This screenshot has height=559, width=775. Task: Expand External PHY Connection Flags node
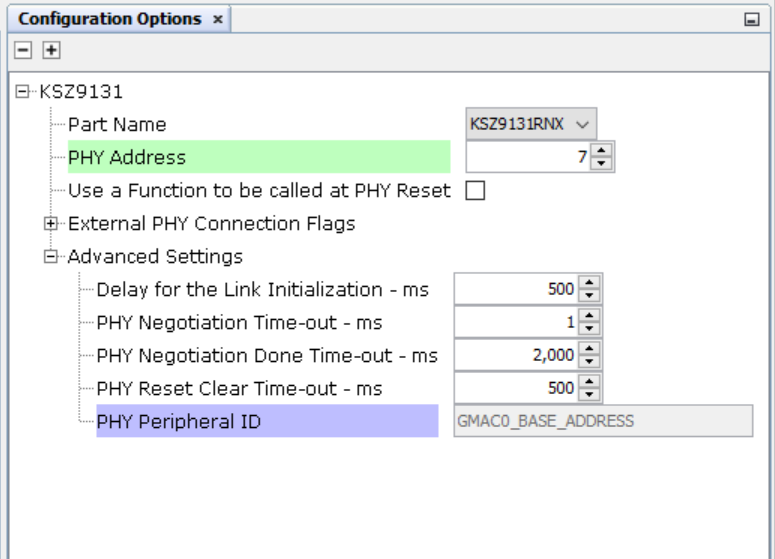(x=50, y=224)
